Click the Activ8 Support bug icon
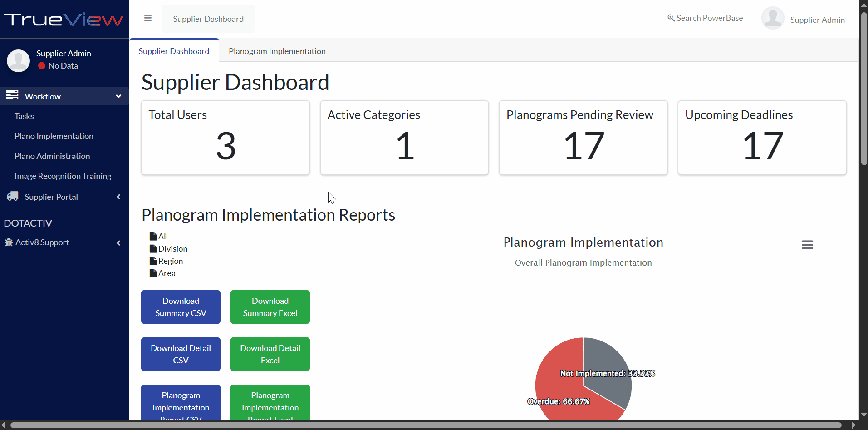This screenshot has height=430, width=868. [x=9, y=242]
